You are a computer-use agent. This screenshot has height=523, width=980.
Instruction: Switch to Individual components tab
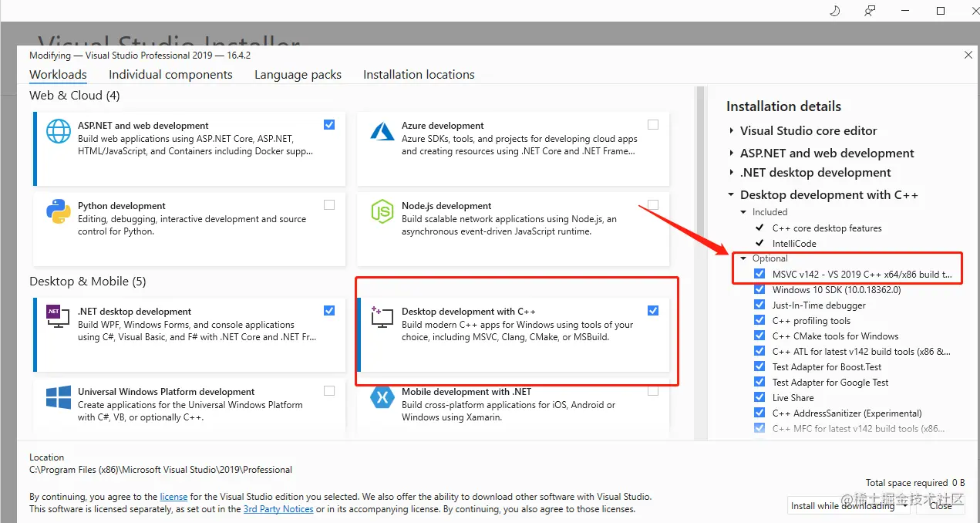click(170, 75)
